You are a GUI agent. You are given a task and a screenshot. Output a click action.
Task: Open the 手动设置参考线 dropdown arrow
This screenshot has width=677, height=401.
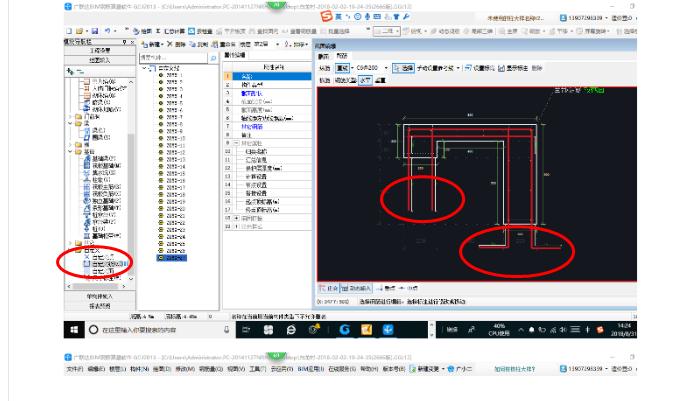458,68
